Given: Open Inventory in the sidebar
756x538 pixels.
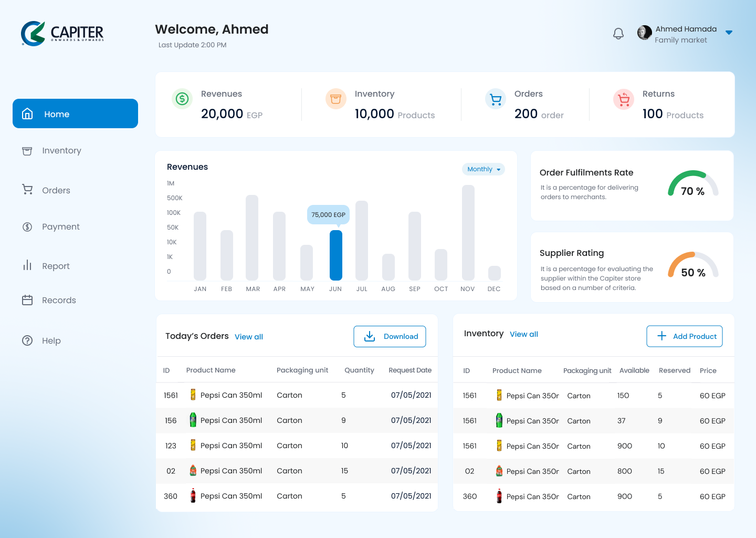Looking at the screenshot, I should coord(51,151).
